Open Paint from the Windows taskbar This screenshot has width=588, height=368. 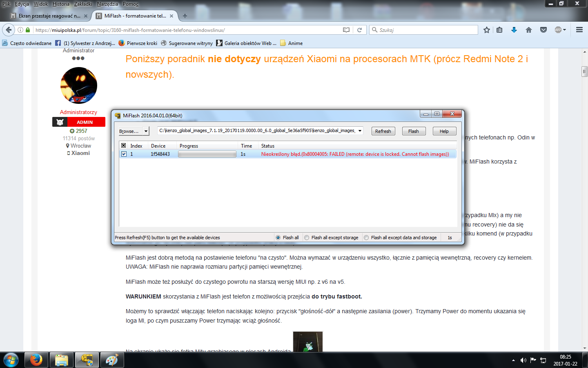[111, 360]
